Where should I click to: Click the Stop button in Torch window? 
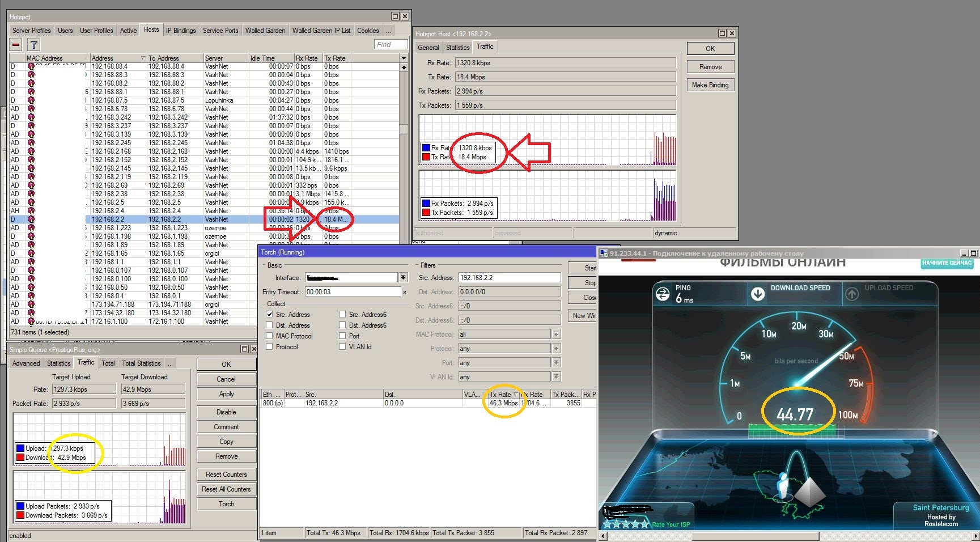583,282
